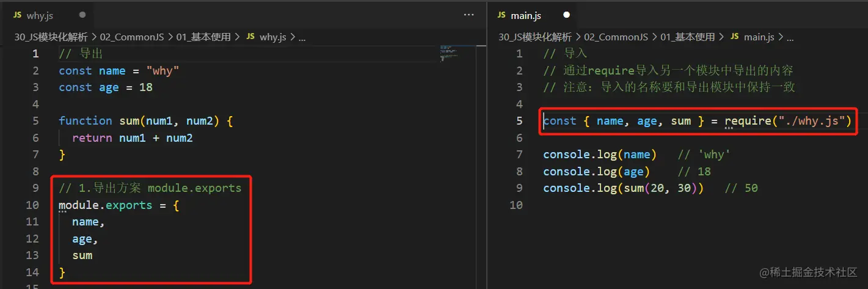Click line number 8 in why.js gutter
868x289 pixels.
(36, 172)
